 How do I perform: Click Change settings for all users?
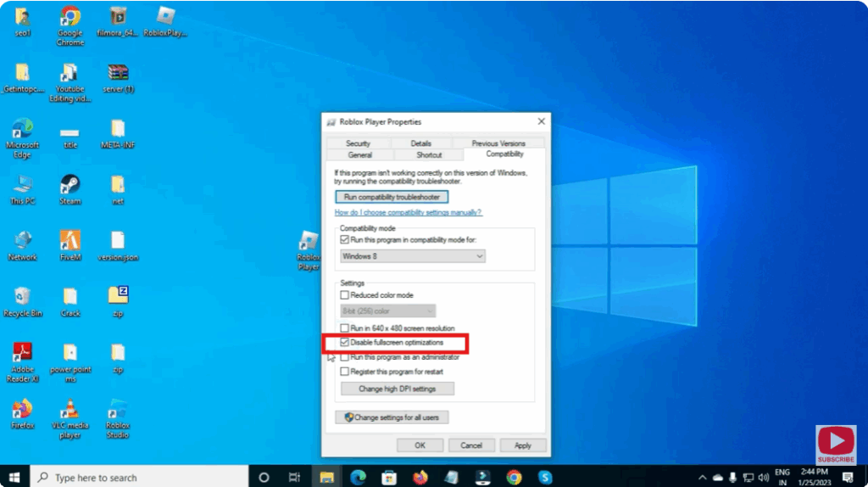coord(392,417)
